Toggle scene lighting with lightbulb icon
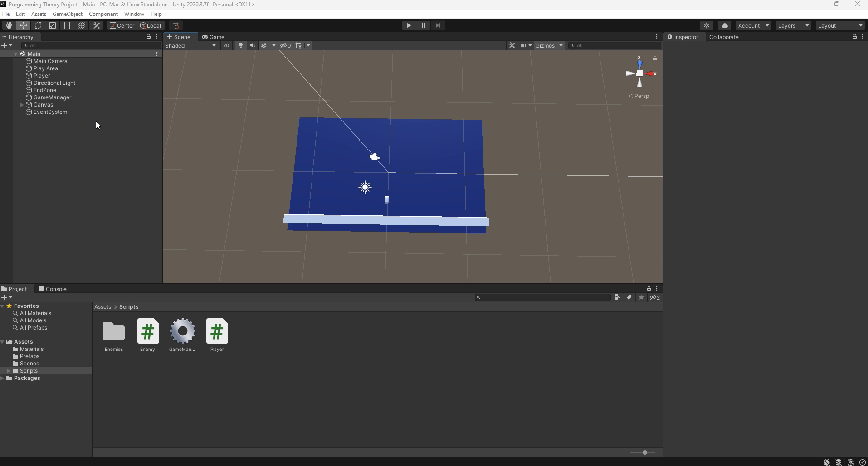 click(x=241, y=45)
